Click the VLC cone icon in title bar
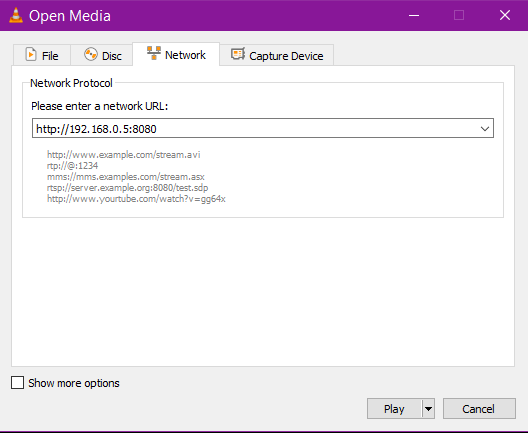528x433 pixels. tap(16, 15)
